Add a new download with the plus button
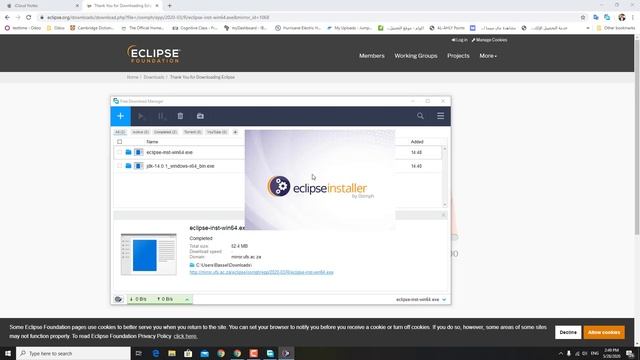Screen dimensions: 640x360 [120, 116]
